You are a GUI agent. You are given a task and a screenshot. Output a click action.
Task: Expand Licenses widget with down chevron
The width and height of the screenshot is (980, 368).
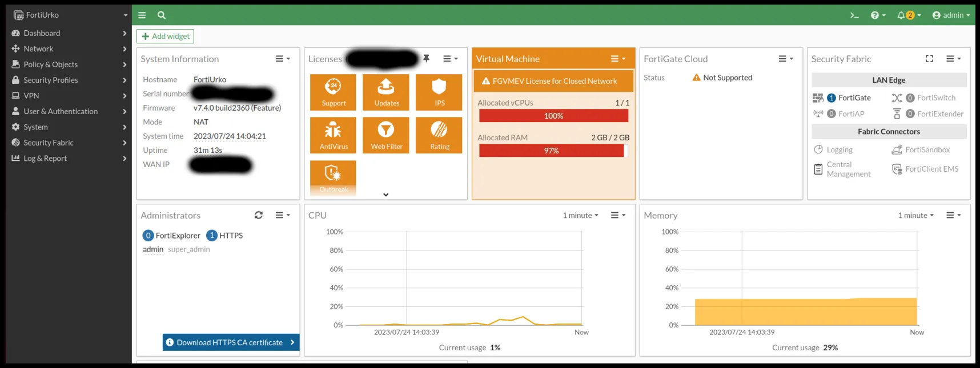[x=386, y=195]
